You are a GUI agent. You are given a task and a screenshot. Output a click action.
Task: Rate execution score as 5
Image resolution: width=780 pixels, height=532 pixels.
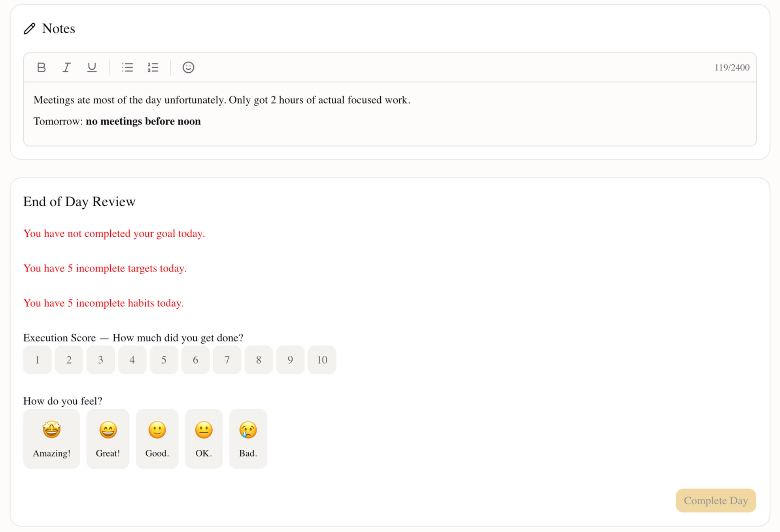pos(164,360)
